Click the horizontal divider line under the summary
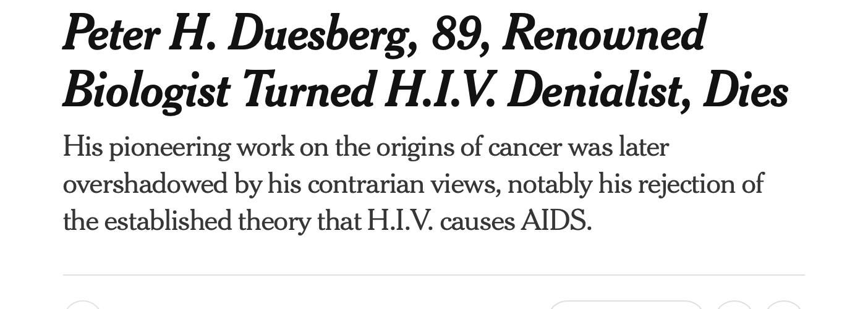The height and width of the screenshot is (309, 868). click(434, 275)
